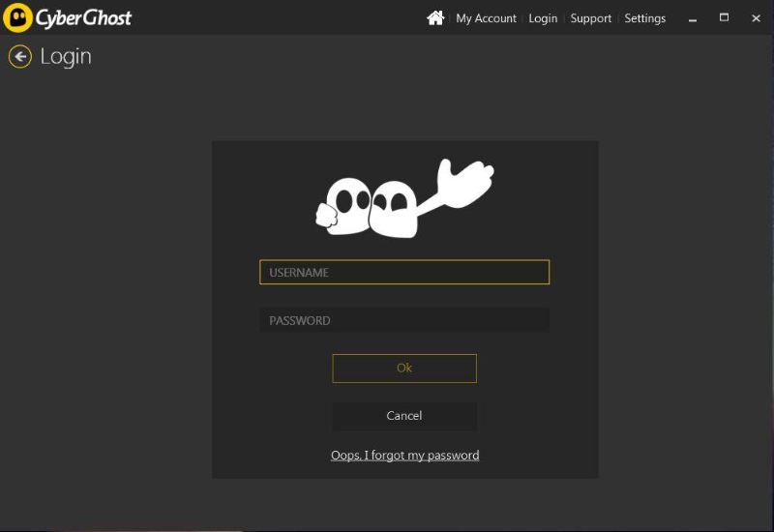Click into the PASSWORD field

(404, 320)
